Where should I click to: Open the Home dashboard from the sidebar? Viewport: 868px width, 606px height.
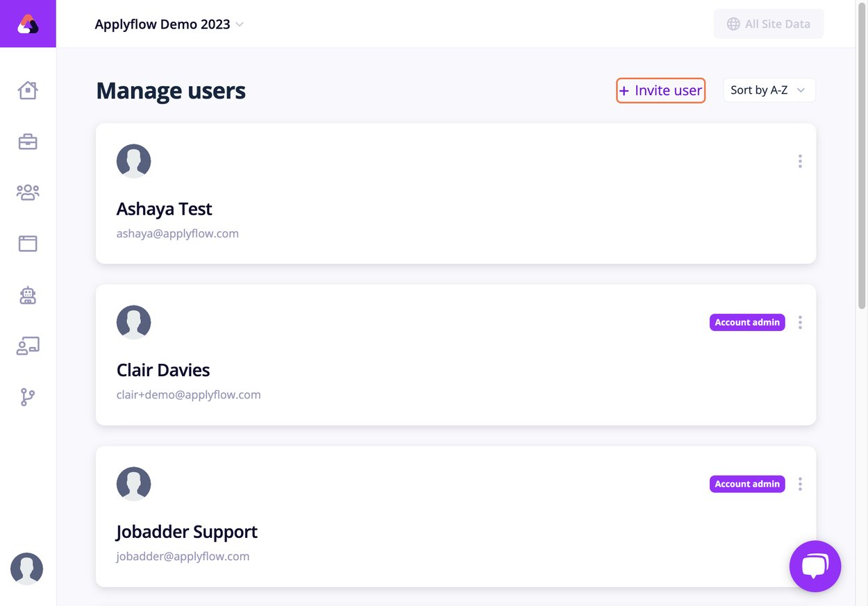pyautogui.click(x=28, y=90)
